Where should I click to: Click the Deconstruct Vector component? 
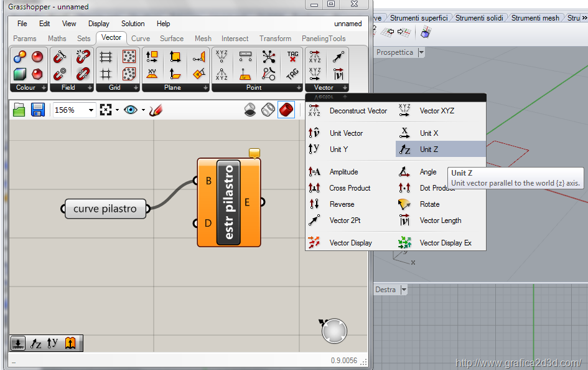tap(358, 111)
